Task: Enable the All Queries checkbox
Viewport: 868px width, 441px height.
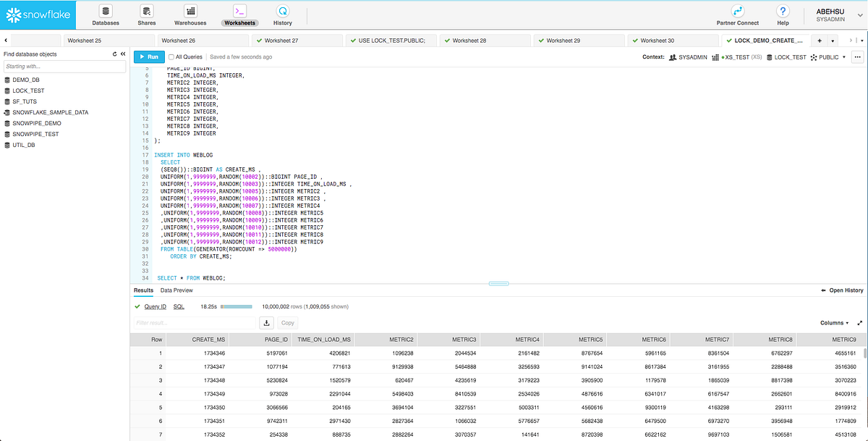Action: pyautogui.click(x=171, y=56)
